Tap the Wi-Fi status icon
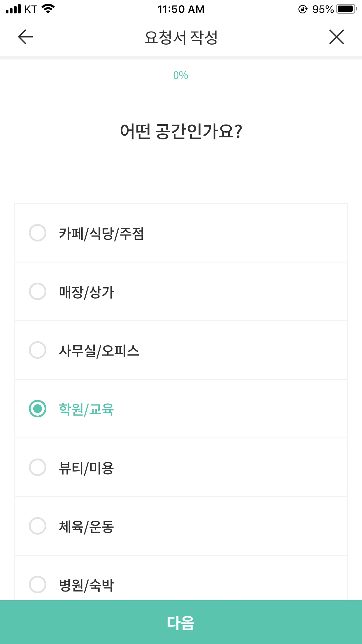Image resolution: width=362 pixels, height=644 pixels. pyautogui.click(x=48, y=9)
